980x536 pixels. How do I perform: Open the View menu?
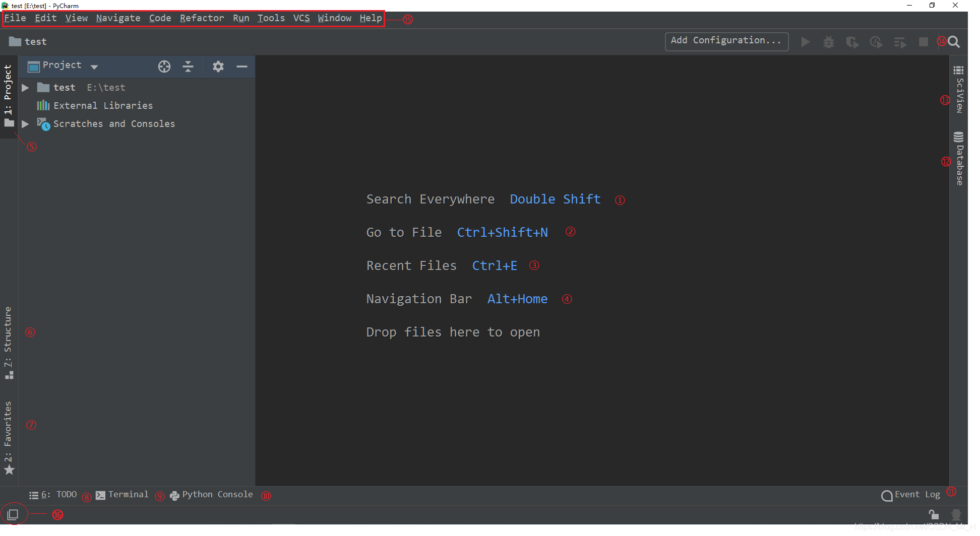coord(76,18)
